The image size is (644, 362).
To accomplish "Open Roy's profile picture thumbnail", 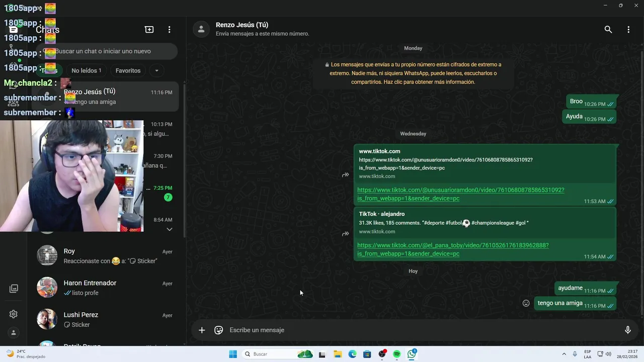I will 47,255.
